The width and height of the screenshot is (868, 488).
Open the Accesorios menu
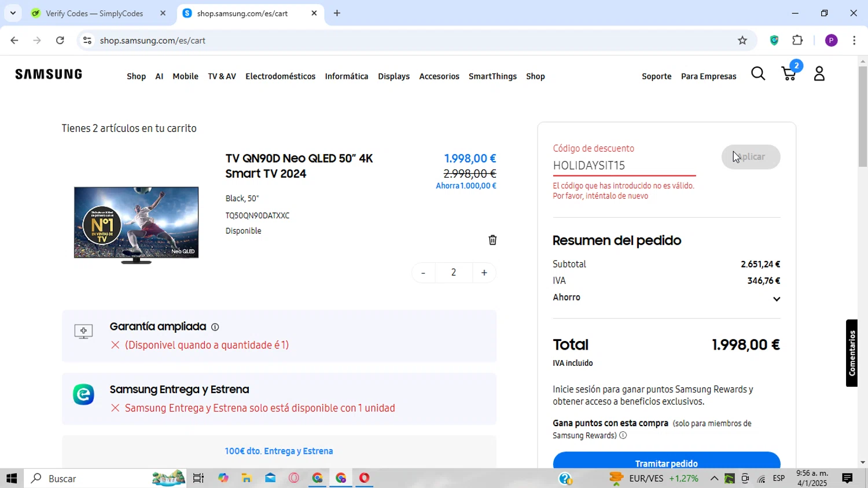pos(439,76)
